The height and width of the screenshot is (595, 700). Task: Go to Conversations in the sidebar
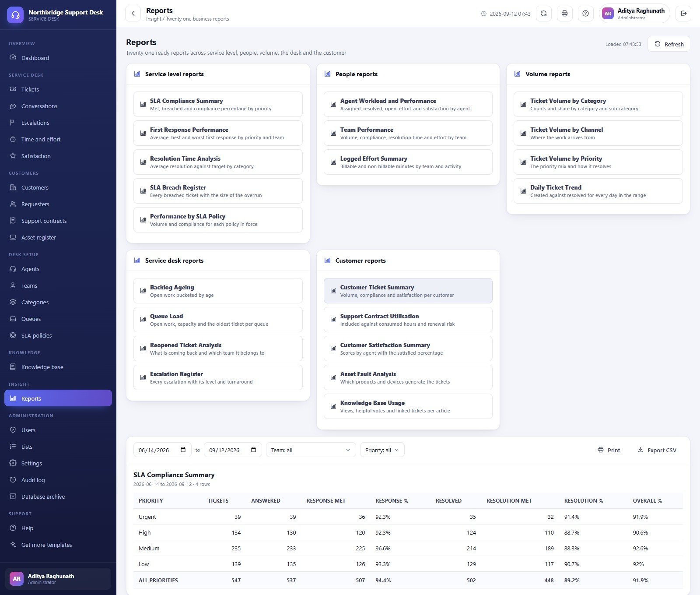pyautogui.click(x=58, y=106)
